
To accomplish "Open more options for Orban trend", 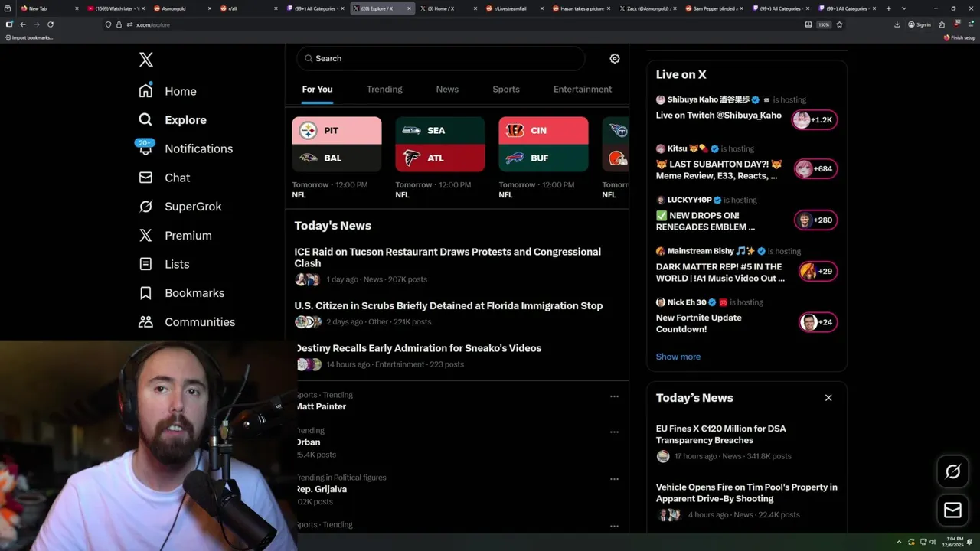I will click(x=614, y=432).
